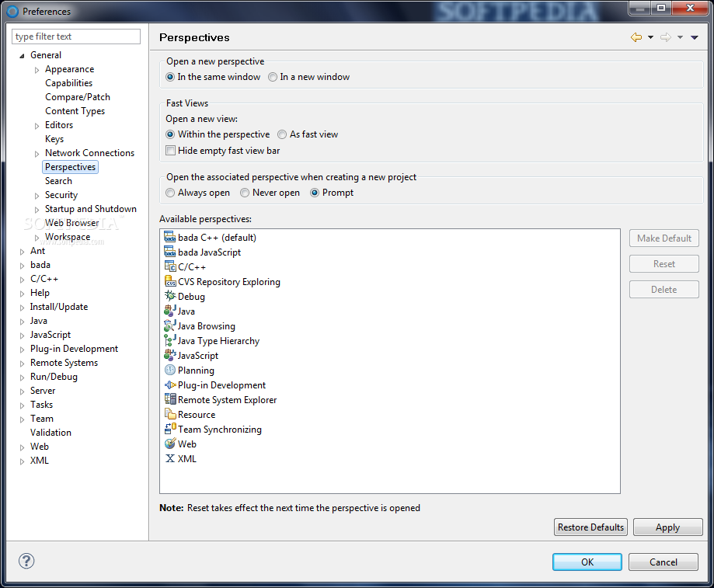Click the bada C++ perspective icon
Screen dimensions: 714x588
170,238
